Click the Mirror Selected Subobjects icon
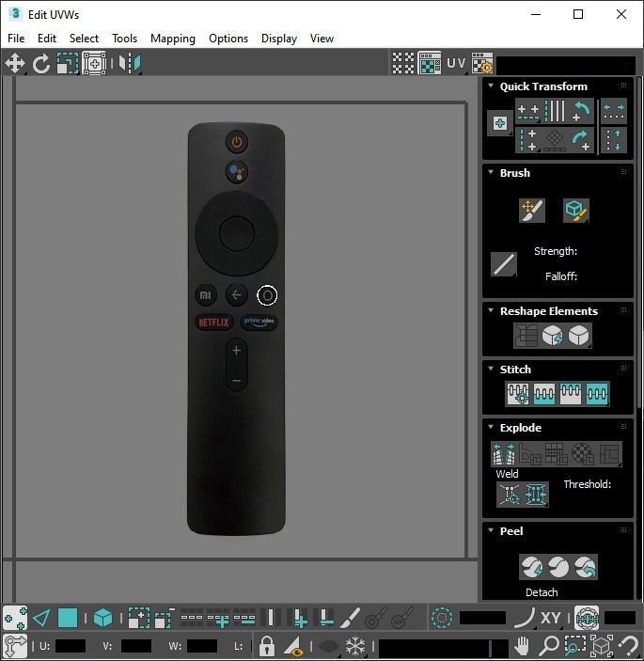Viewport: 644px width, 661px height. pos(130,63)
